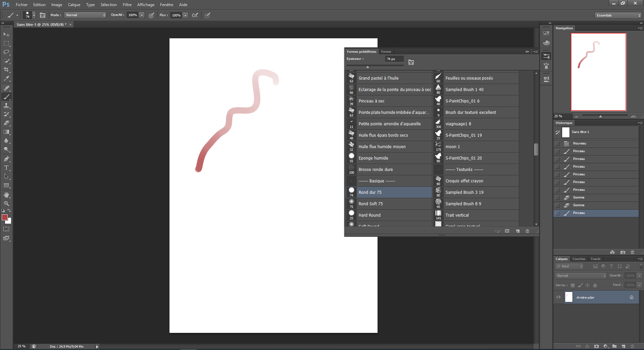Open the brush Mode dropdown
Screen dimensions: 644x350
click(x=86, y=15)
